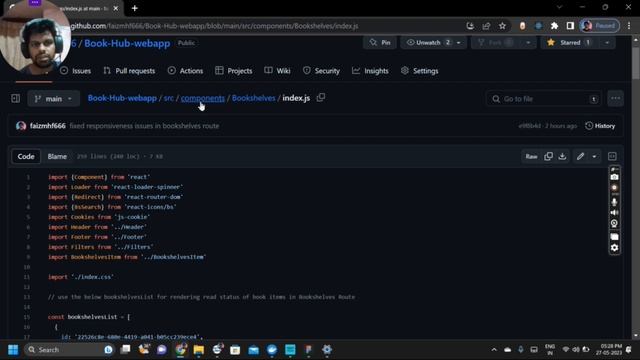
Task: Open the main branch selector
Action: (x=53, y=99)
